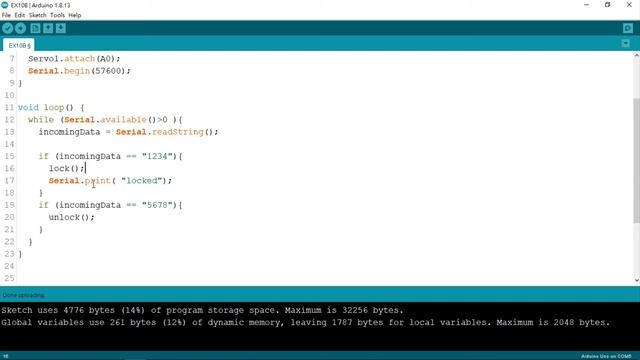Select the EX10B sketch tab

pos(19,45)
